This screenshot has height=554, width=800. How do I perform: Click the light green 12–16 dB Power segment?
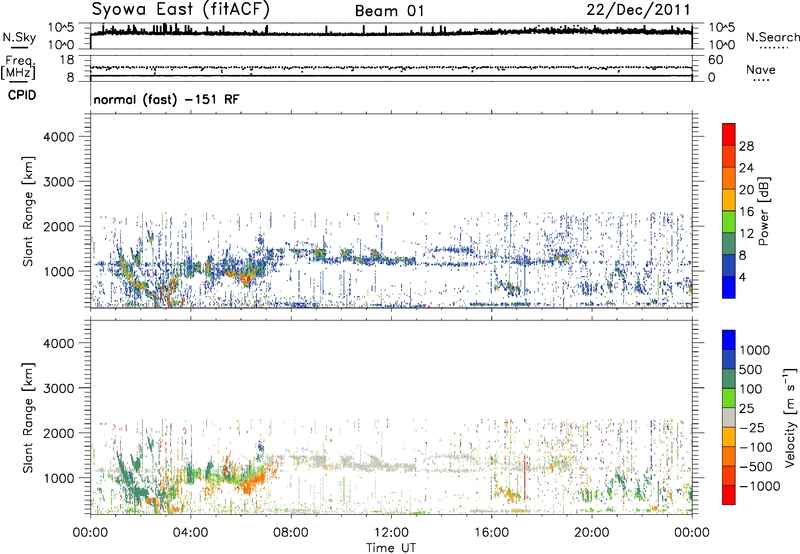[x=729, y=222]
